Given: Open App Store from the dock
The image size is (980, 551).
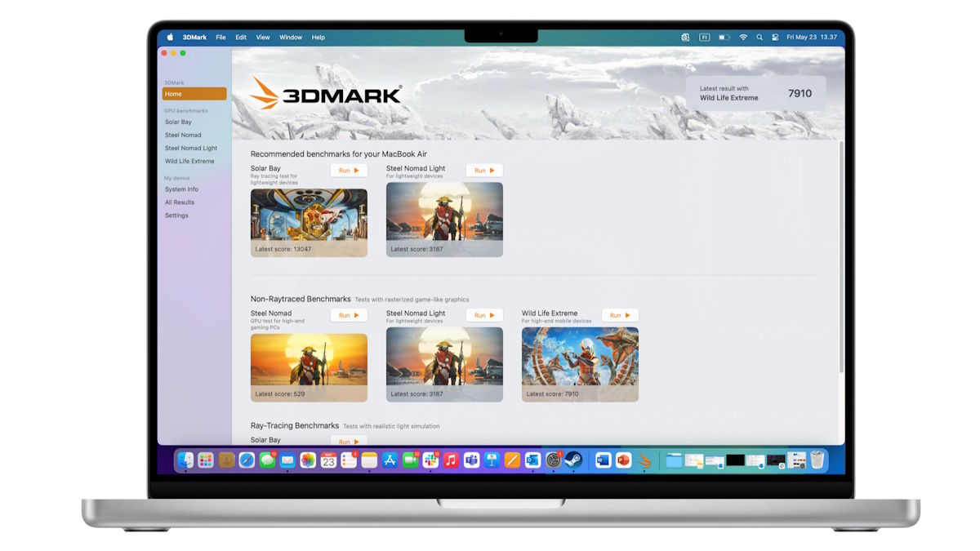Looking at the screenshot, I should [x=390, y=460].
